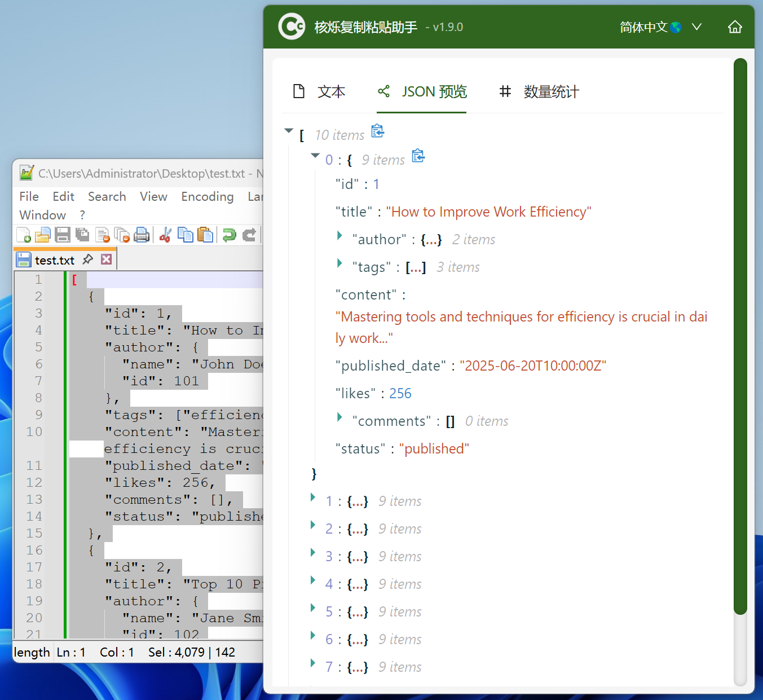
Task: Switch to the 文本 tab
Action: (x=319, y=91)
